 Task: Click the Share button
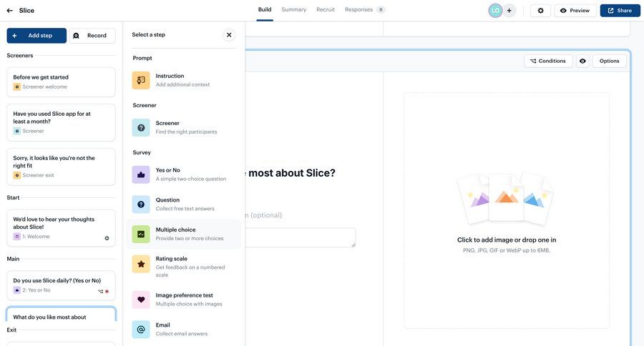pyautogui.click(x=620, y=11)
